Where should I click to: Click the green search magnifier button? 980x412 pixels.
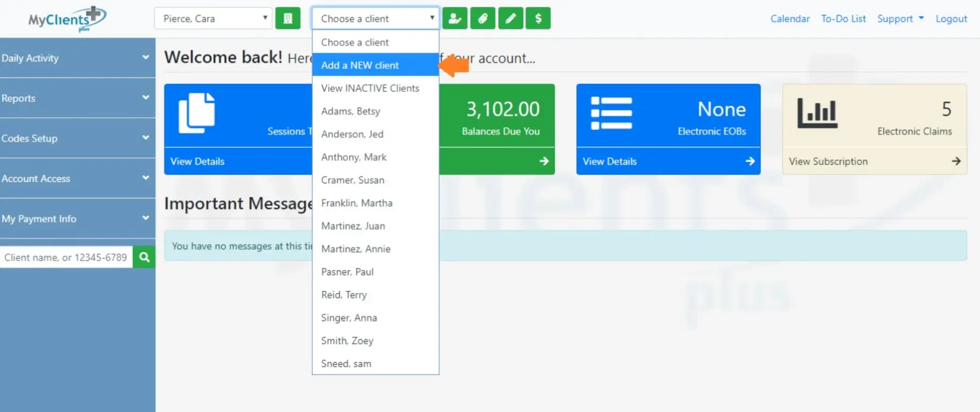point(144,257)
